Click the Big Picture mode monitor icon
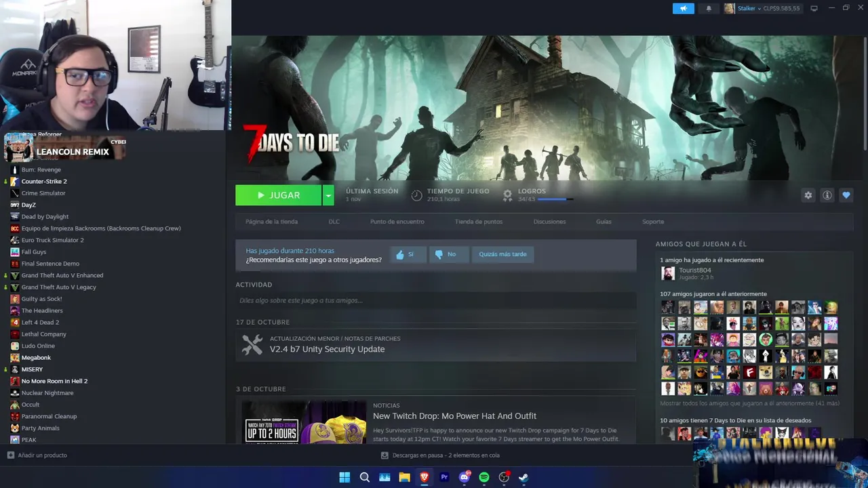The height and width of the screenshot is (488, 868). (814, 9)
